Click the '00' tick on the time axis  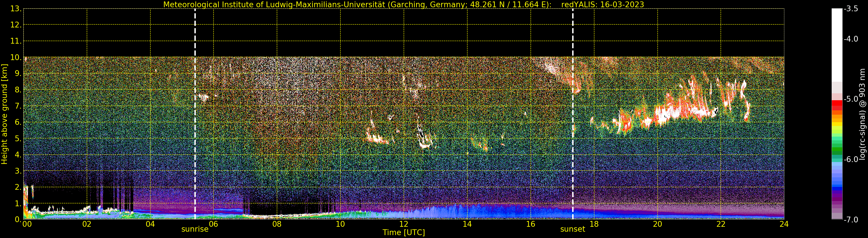pyautogui.click(x=27, y=224)
